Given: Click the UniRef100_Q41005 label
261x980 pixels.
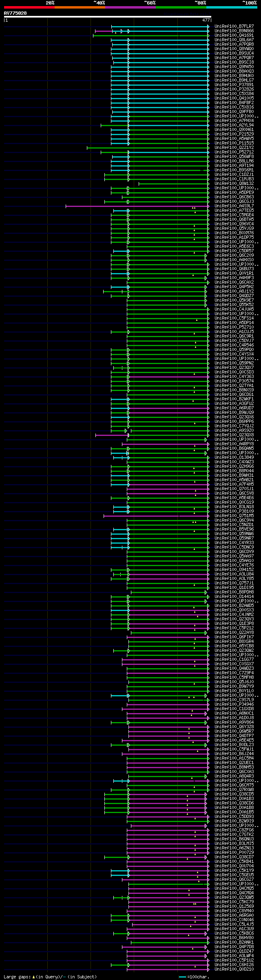Looking at the screenshot, I should [234, 98].
